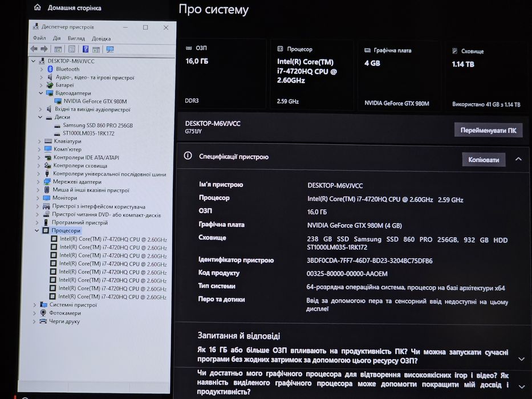The image size is (532, 399).
Task: Select Пристрої читання DVD- або компакт-дисків row
Action: [x=106, y=215]
